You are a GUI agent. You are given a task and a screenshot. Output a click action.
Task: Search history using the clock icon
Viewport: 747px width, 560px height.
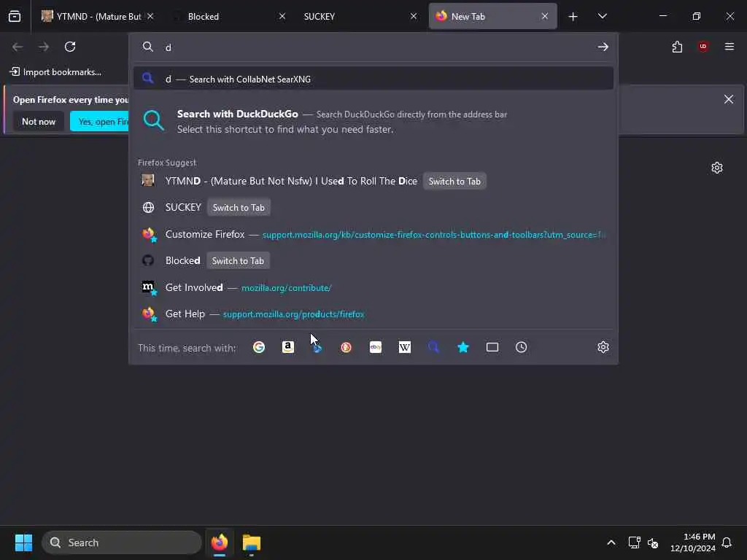[x=521, y=347]
